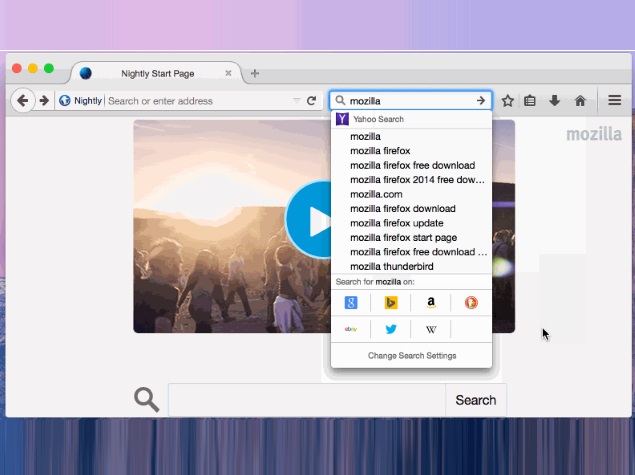Search using the Wikipedia icon
This screenshot has width=635, height=475.
(x=431, y=329)
